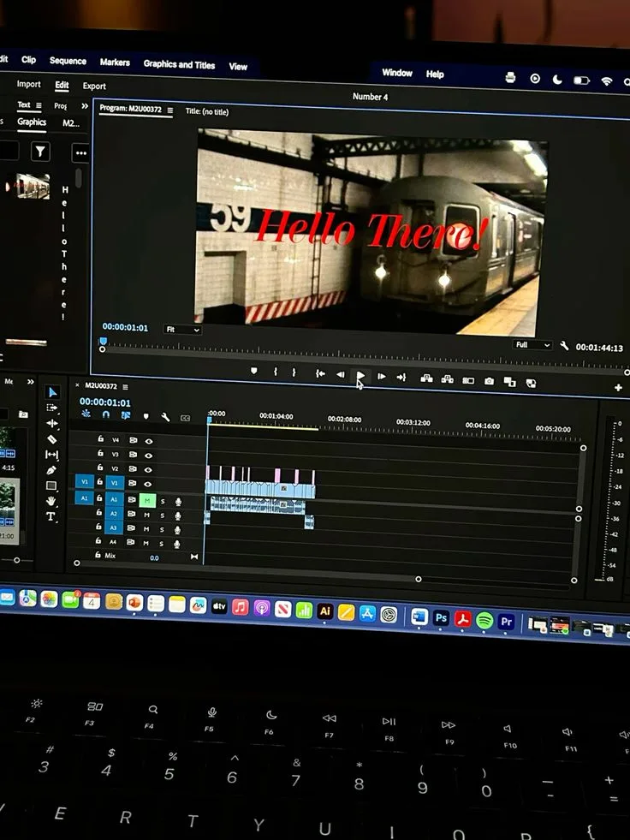Expand Text panel hamburger menu
Image resolution: width=630 pixels, height=840 pixels.
point(39,105)
